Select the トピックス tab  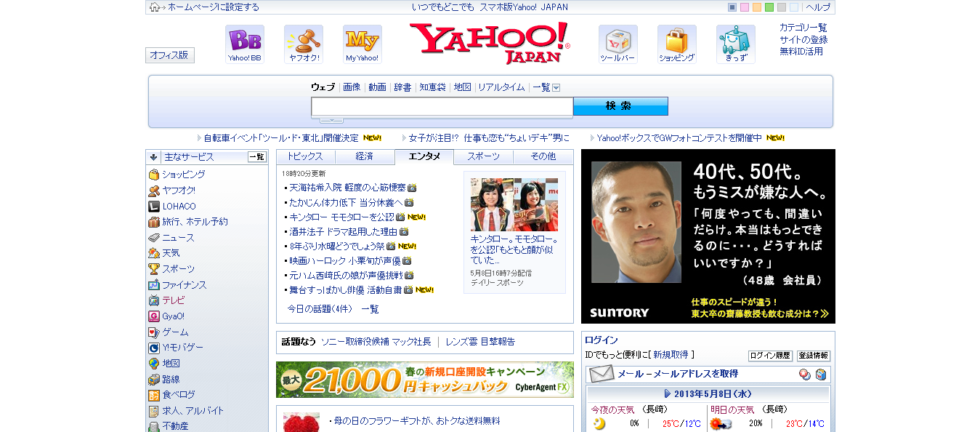click(305, 156)
